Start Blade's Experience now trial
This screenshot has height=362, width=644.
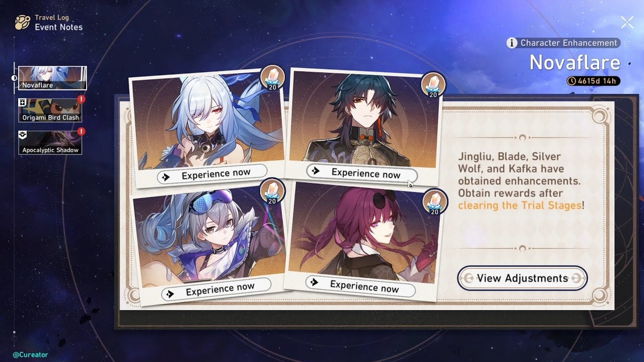[x=362, y=173]
